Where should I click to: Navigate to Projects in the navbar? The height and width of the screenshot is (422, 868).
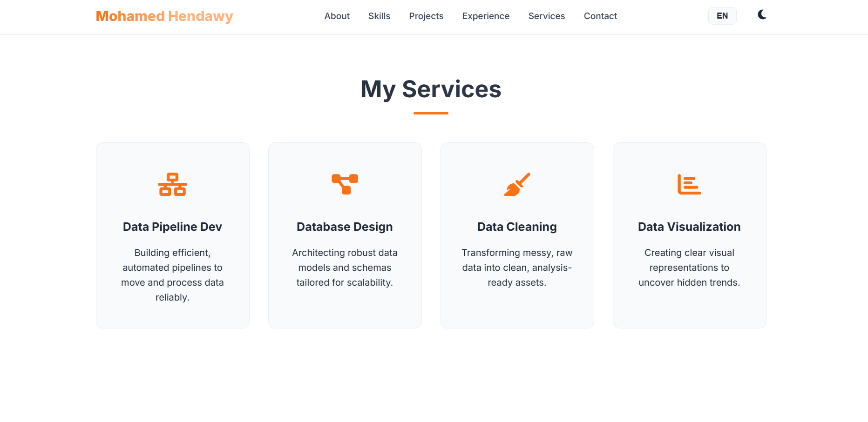point(426,16)
